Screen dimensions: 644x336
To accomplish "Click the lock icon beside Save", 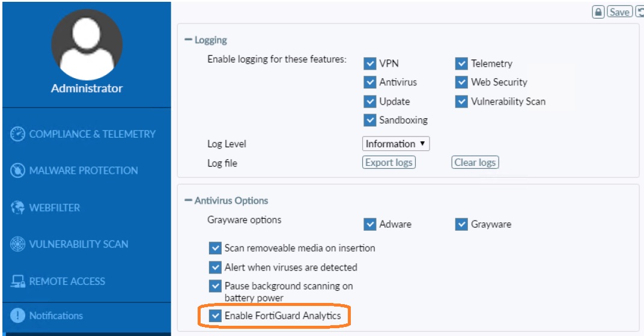I will (598, 12).
